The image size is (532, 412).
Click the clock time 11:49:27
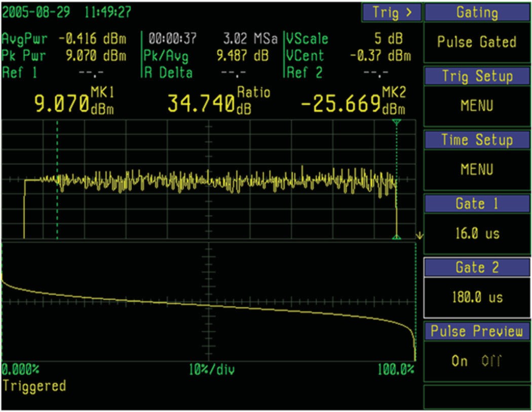[x=108, y=12]
